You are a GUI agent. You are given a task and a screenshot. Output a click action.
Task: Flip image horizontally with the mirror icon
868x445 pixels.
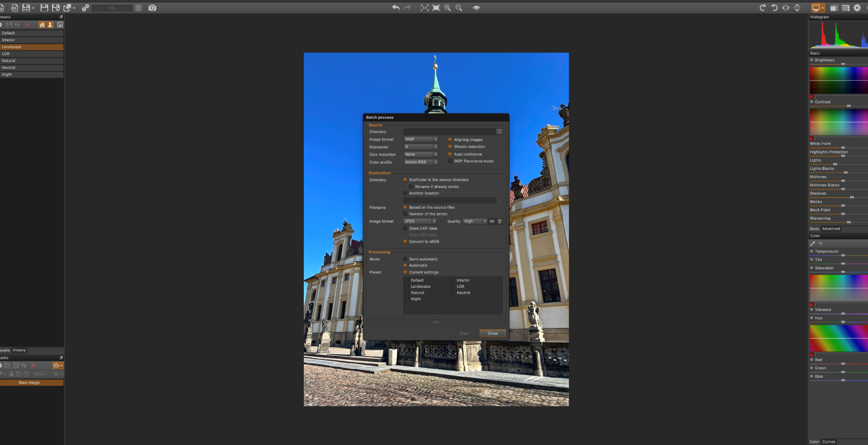786,8
